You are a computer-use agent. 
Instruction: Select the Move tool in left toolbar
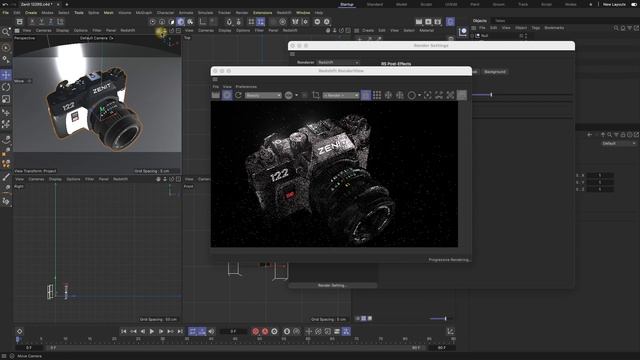pyautogui.click(x=6, y=75)
